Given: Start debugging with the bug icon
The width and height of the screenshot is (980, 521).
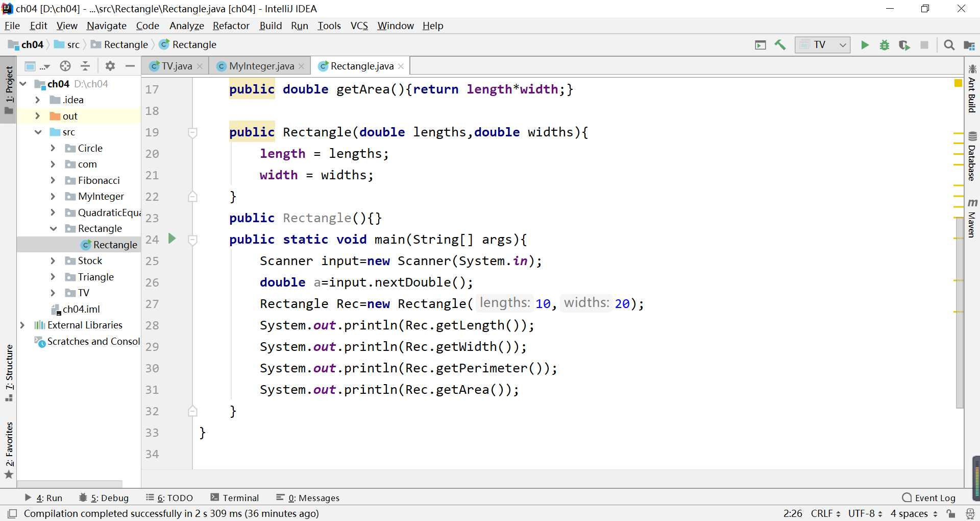Looking at the screenshot, I should [885, 45].
